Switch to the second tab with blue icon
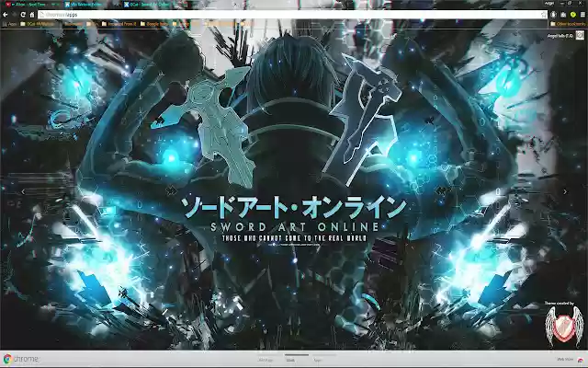 click(x=90, y=5)
